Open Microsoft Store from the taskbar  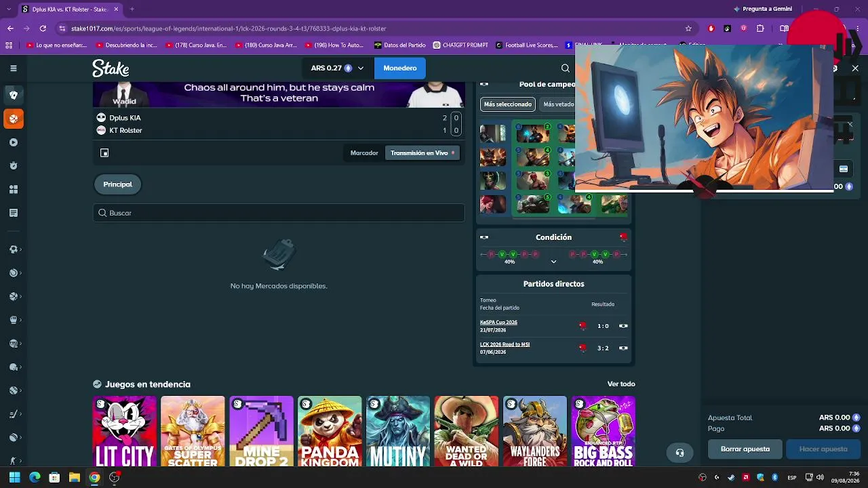coord(54,477)
